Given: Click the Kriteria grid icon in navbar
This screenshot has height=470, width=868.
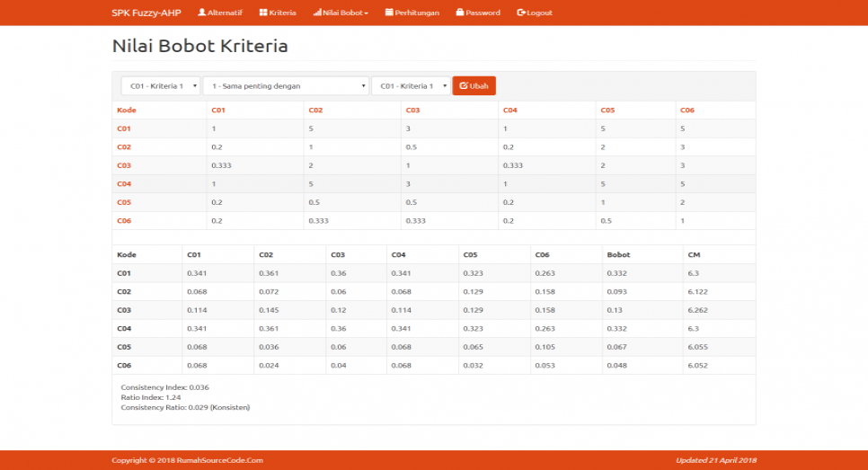Looking at the screenshot, I should (263, 13).
